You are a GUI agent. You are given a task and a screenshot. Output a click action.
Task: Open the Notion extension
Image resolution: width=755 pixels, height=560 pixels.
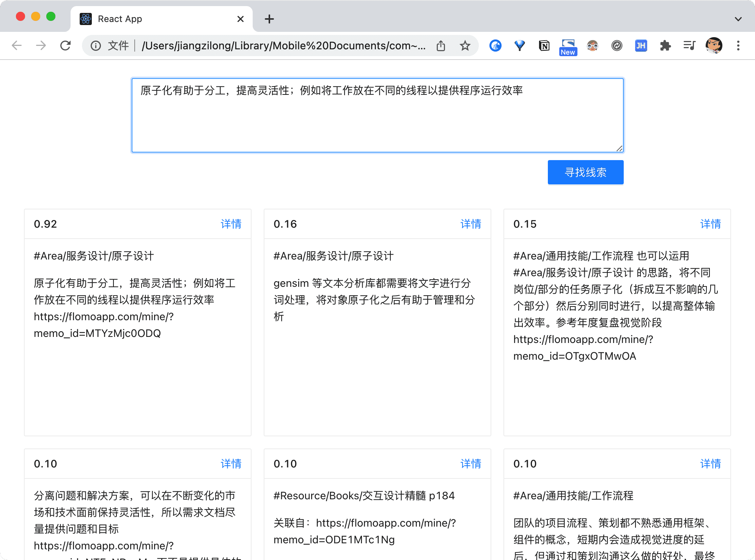[544, 46]
